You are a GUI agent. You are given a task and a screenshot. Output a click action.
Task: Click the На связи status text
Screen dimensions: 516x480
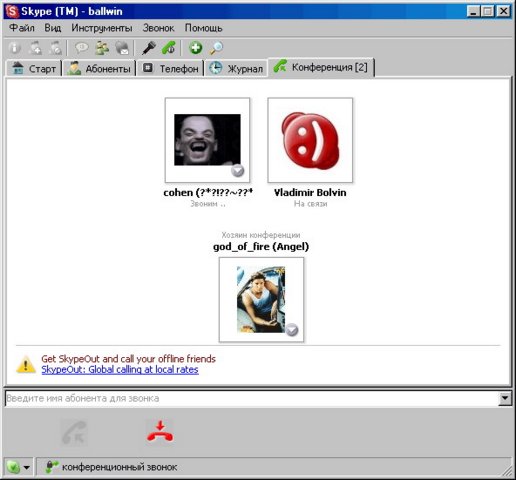point(310,204)
